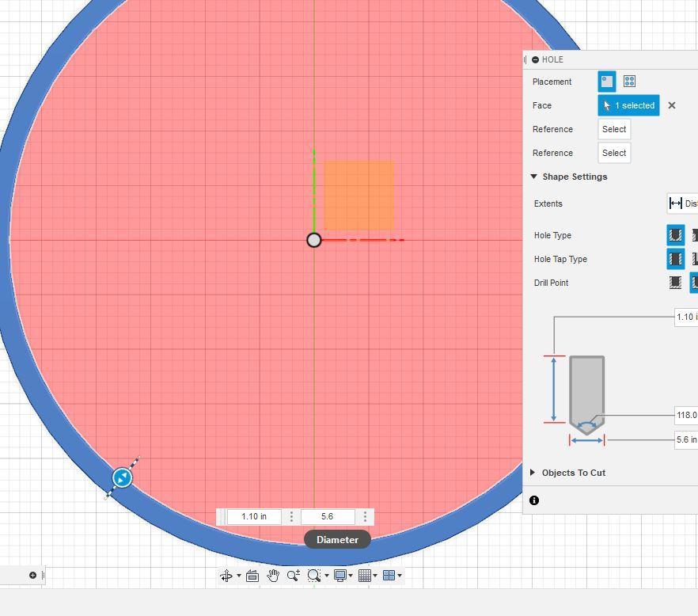Clear the Face selection with X
698x616 pixels.
point(671,105)
